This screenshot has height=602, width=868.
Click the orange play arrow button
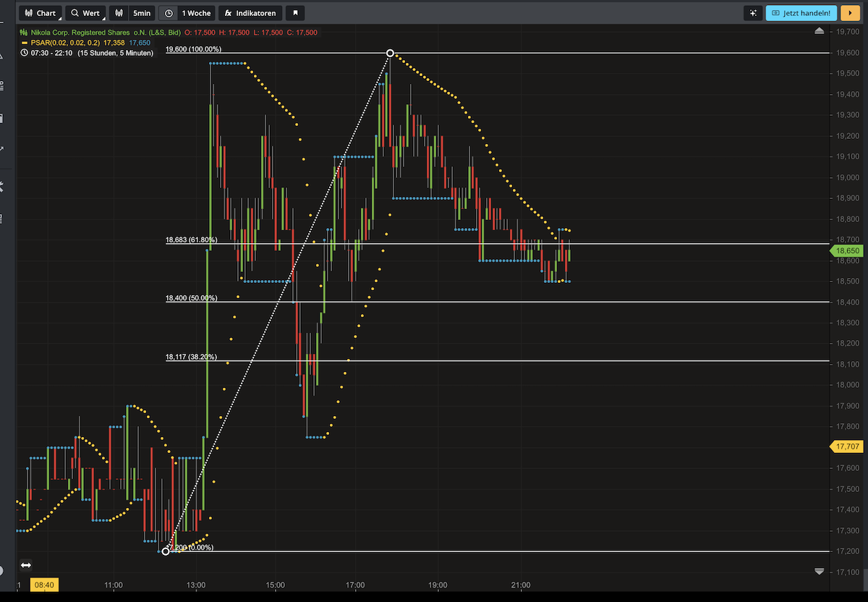(x=849, y=13)
